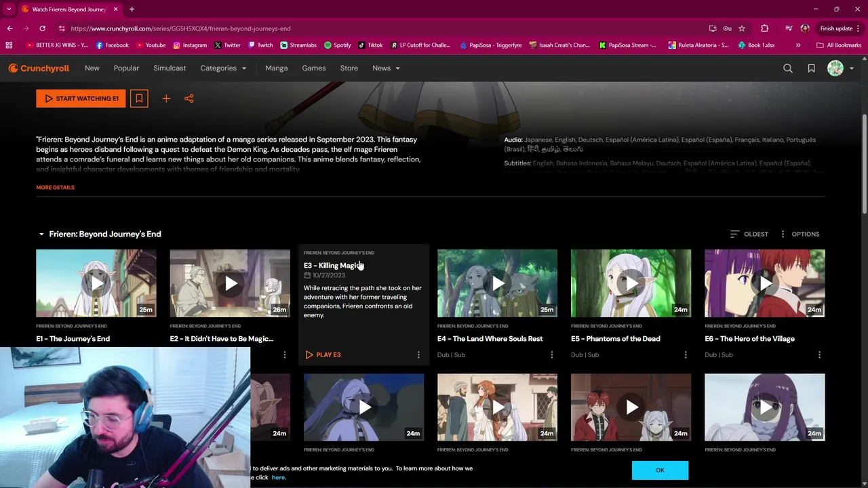Open the Store menu item
This screenshot has width=868, height=488.
coord(349,68)
